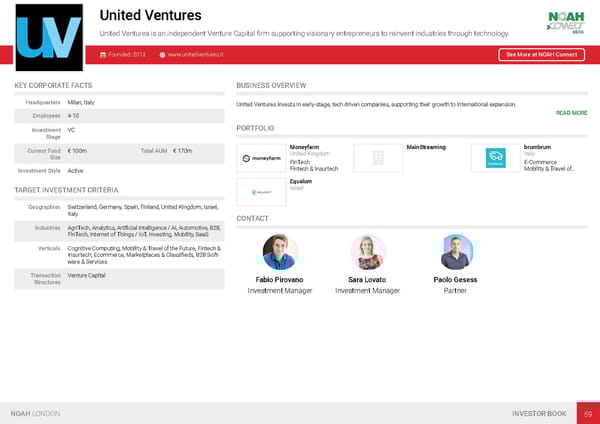Click the page number 59 box

click(x=589, y=413)
